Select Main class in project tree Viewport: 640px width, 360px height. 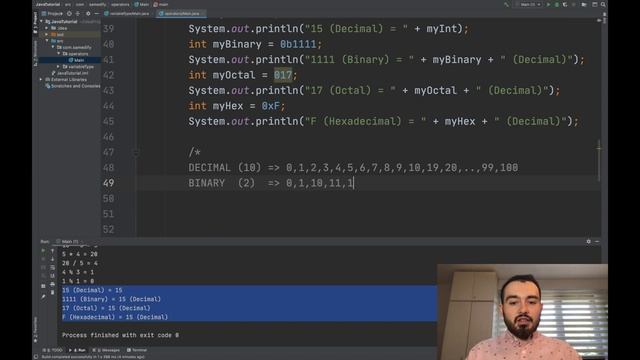coord(76,60)
